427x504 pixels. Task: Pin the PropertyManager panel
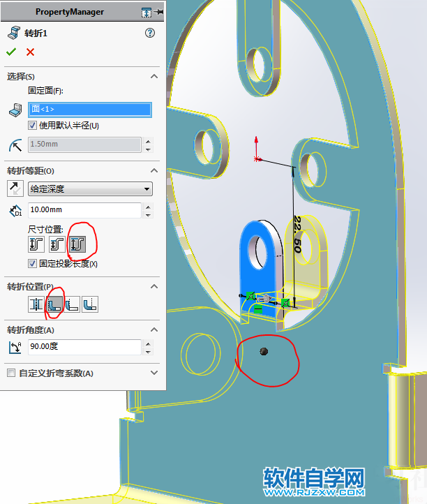tap(158, 12)
